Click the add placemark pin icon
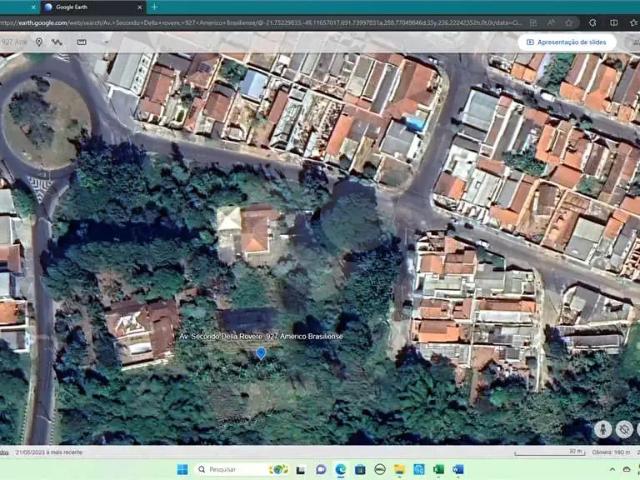640x480 pixels. [x=39, y=42]
